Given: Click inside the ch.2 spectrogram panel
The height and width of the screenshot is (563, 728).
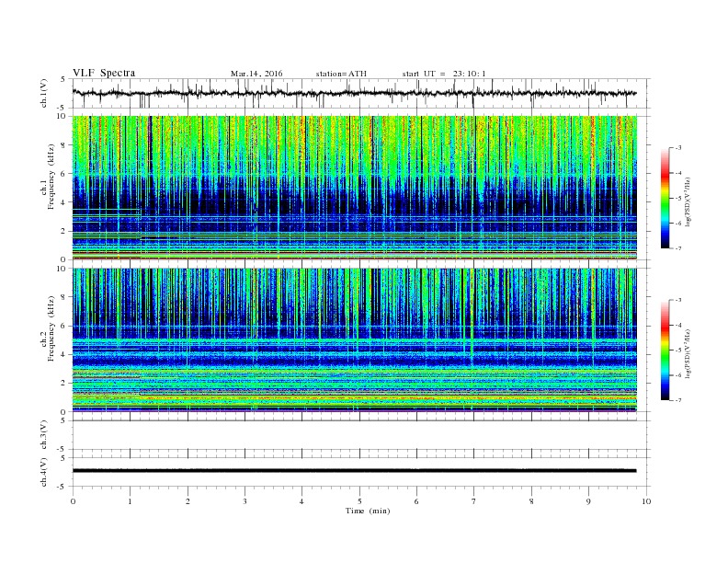Looking at the screenshot, I should tap(354, 339).
